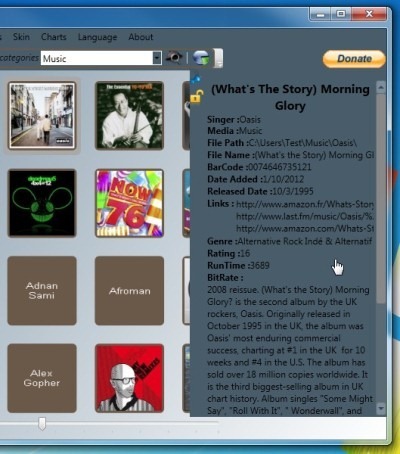The height and width of the screenshot is (454, 400).
Task: Click the Donate button
Action: tap(354, 59)
